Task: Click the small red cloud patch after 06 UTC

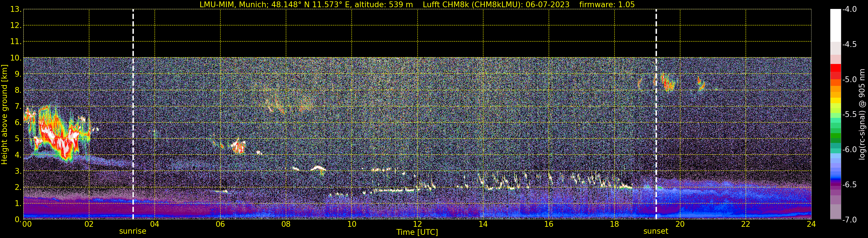Action: pos(239,147)
